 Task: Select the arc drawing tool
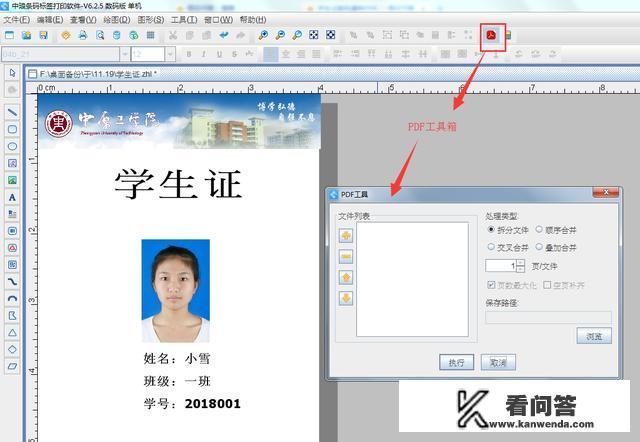pyautogui.click(x=12, y=298)
